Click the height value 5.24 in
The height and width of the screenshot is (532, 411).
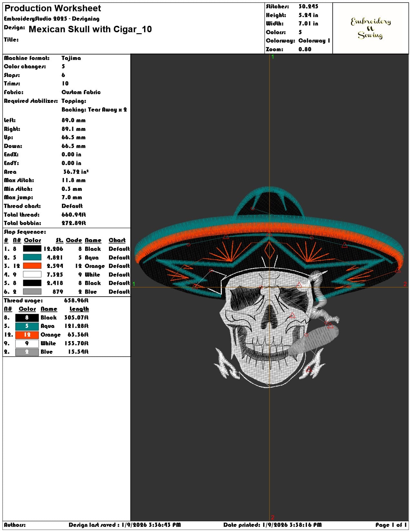(308, 15)
